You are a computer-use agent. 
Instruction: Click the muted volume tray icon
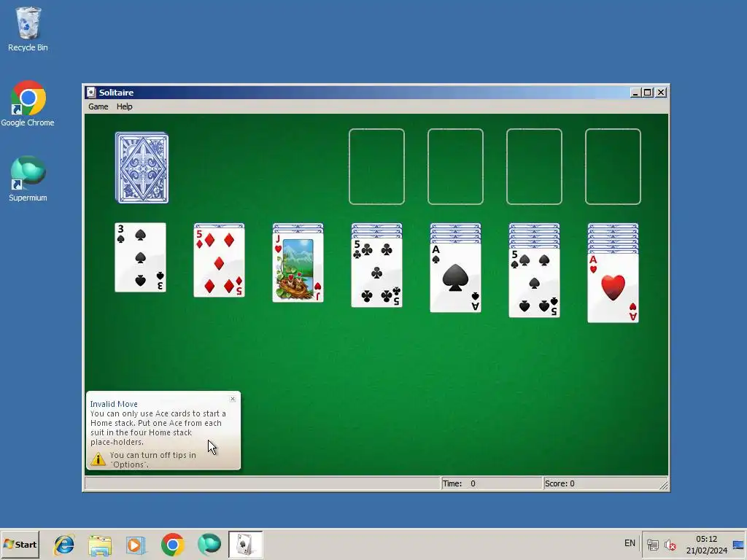(670, 545)
